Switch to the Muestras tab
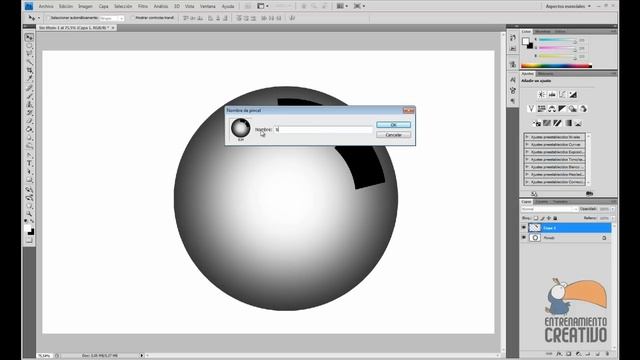This screenshot has height=360, width=640. point(543,31)
